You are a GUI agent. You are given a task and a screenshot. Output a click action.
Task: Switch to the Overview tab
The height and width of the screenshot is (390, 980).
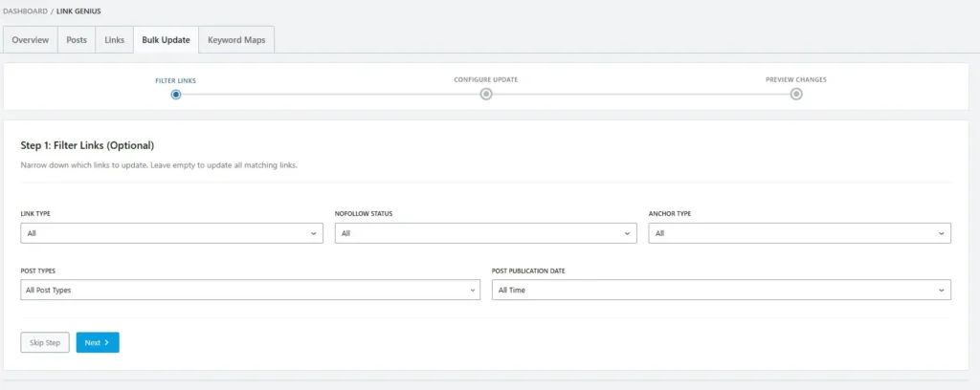coord(31,40)
